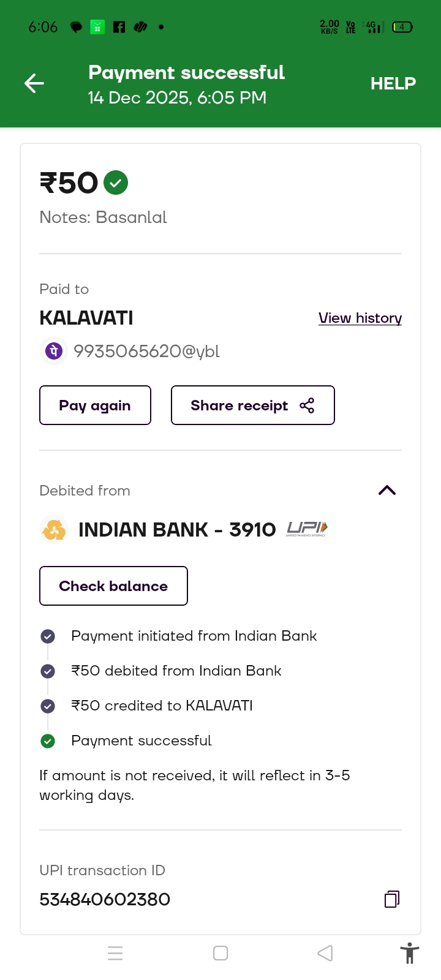Copy the UPI transaction ID
The image size is (441, 980).
(x=392, y=899)
